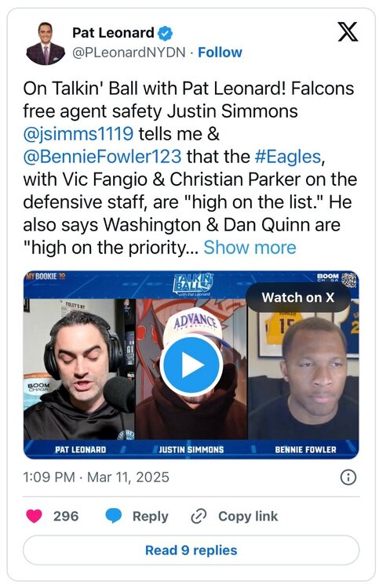Viewport: 379px width, 588px height.
Task: Click the Talkin' Ball logo in video
Action: click(x=193, y=285)
